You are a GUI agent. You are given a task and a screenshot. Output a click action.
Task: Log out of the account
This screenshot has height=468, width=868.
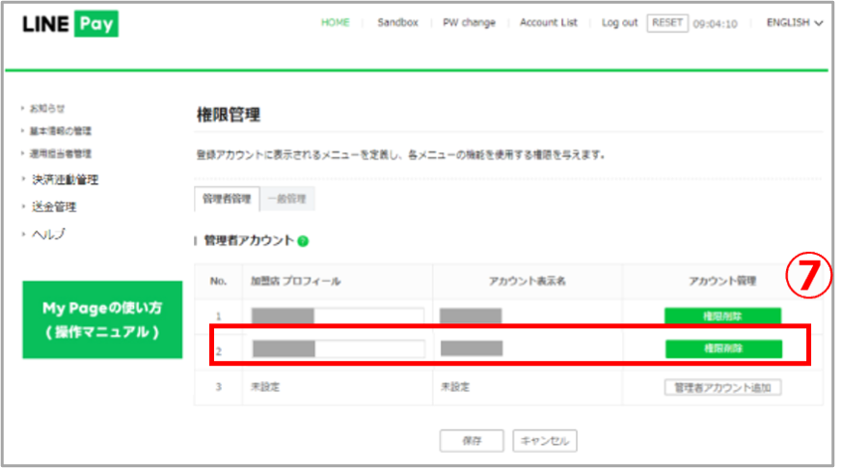coord(619,23)
